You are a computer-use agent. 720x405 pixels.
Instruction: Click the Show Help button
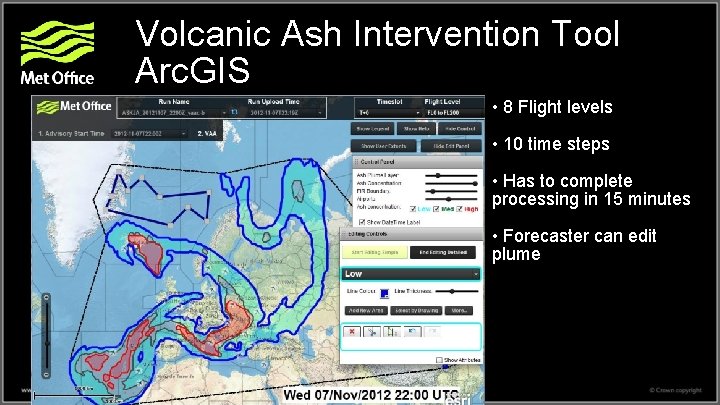pyautogui.click(x=416, y=129)
